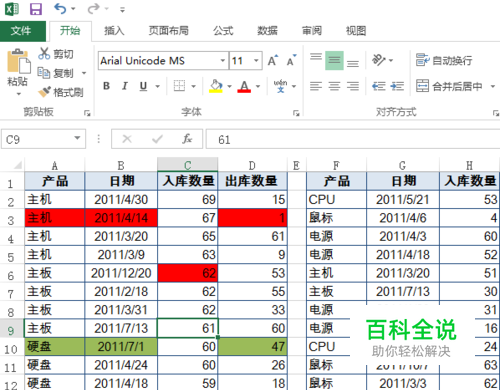Toggle underline U formatting
The width and height of the screenshot is (500, 390).
point(143,86)
